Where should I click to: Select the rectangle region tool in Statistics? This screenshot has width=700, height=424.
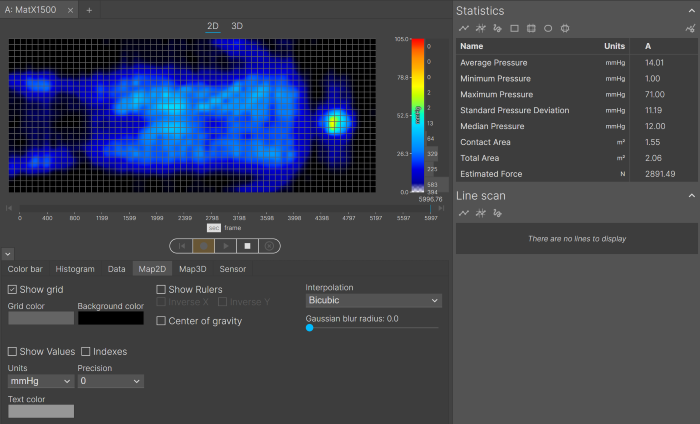(515, 28)
